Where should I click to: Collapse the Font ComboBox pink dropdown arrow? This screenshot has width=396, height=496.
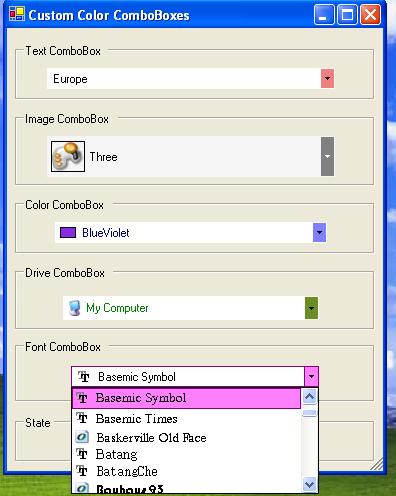(x=311, y=377)
